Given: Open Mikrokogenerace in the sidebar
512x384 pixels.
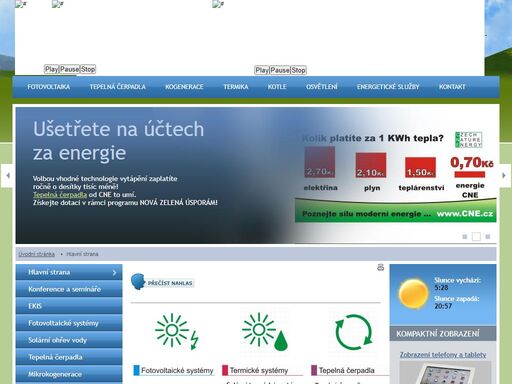Looking at the screenshot, I should (69, 374).
